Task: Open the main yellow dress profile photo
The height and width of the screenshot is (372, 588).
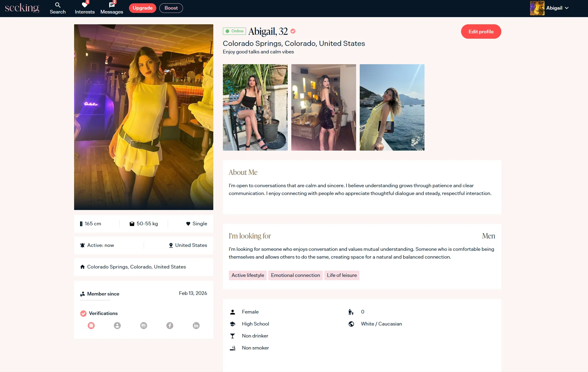Action: pos(144,117)
